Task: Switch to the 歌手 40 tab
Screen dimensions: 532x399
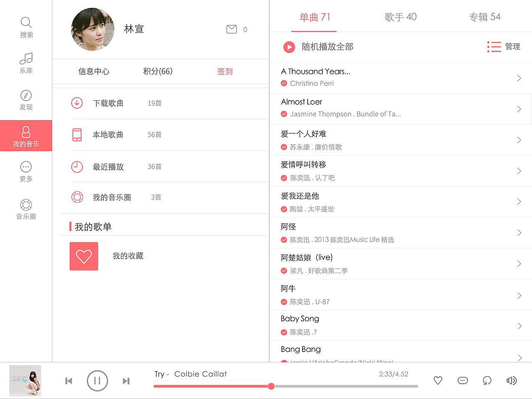Action: point(400,17)
